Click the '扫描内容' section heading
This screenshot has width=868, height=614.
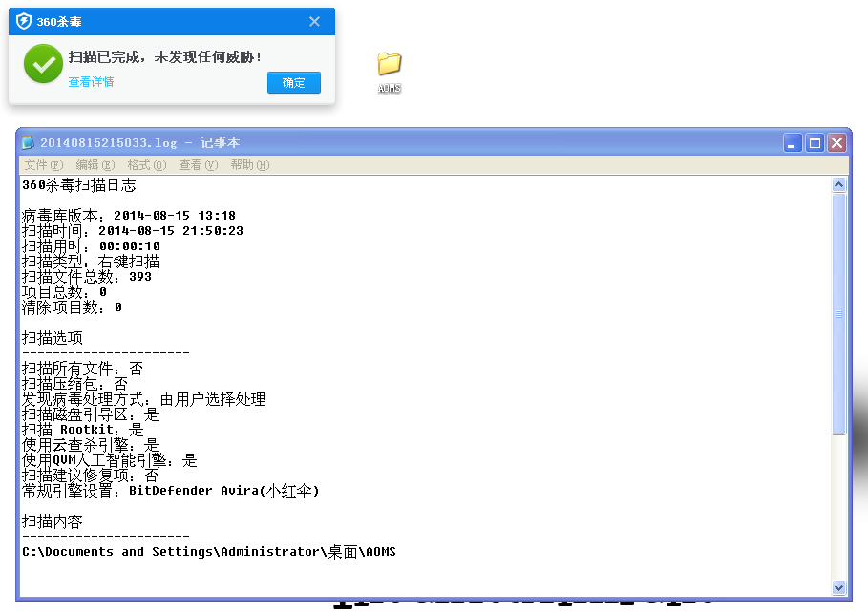click(x=52, y=521)
